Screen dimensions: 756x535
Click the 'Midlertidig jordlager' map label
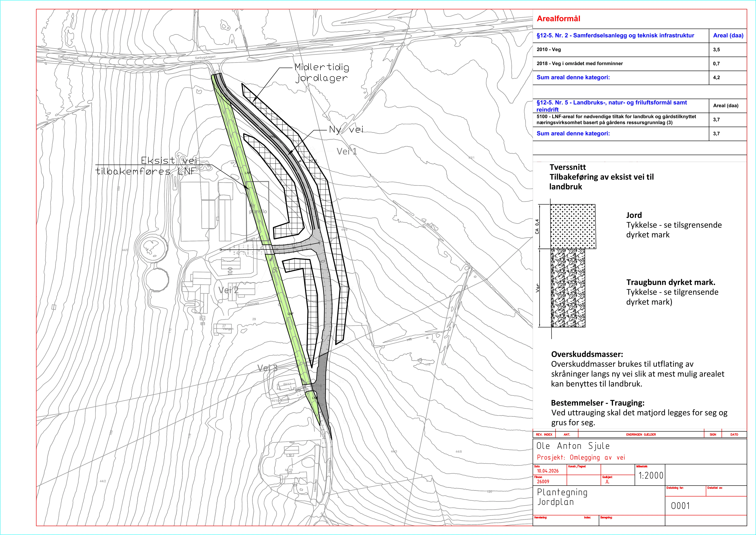click(322, 73)
